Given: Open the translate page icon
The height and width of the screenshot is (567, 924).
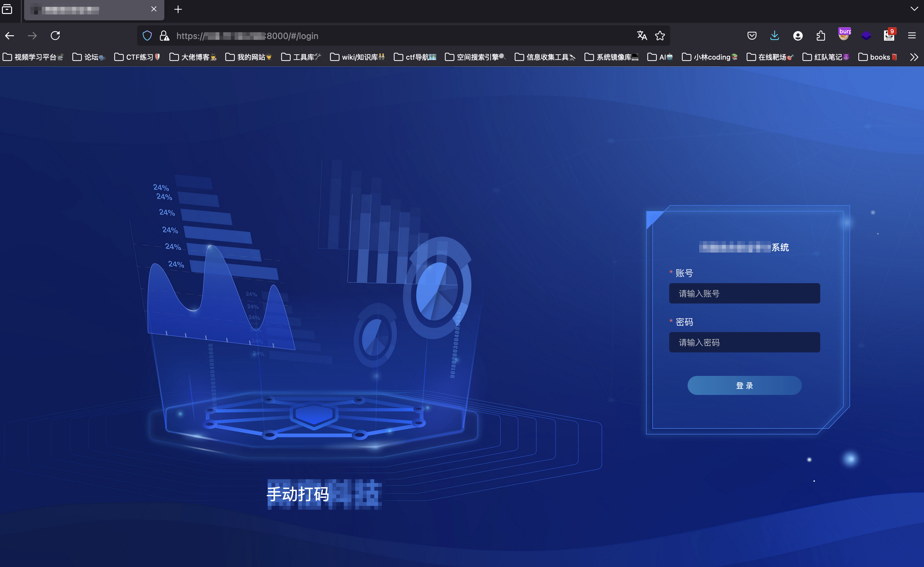Looking at the screenshot, I should point(642,36).
